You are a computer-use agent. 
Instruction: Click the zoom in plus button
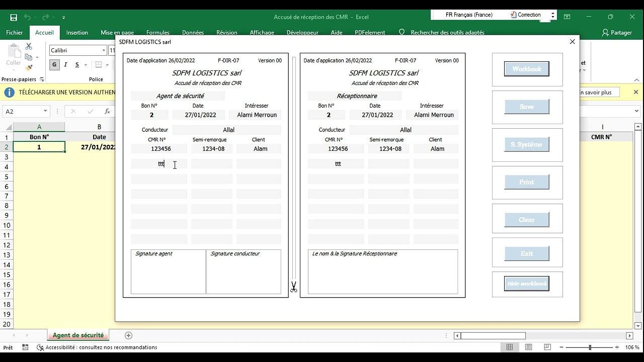coord(617,347)
